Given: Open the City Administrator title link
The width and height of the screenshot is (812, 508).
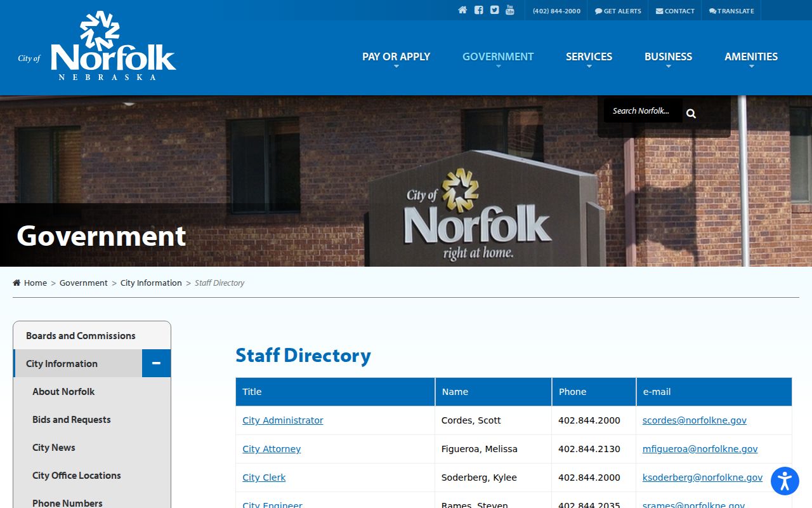Looking at the screenshot, I should click(x=283, y=420).
